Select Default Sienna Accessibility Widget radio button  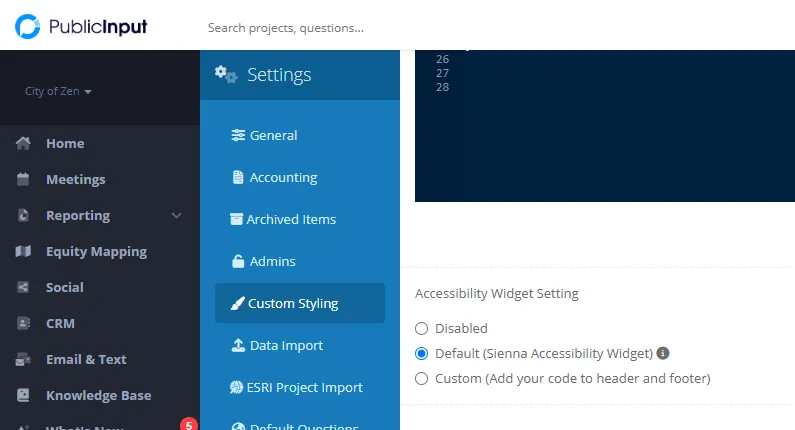click(x=422, y=353)
